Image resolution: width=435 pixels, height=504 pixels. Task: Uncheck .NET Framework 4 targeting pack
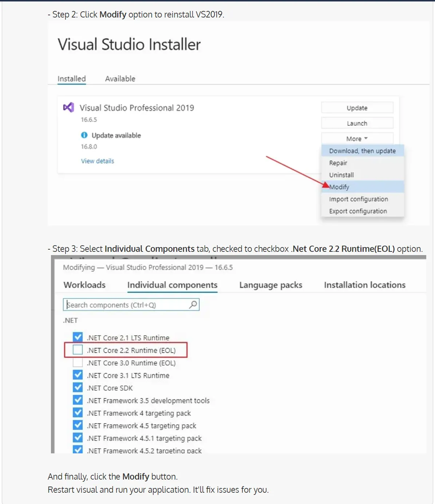[x=78, y=413]
